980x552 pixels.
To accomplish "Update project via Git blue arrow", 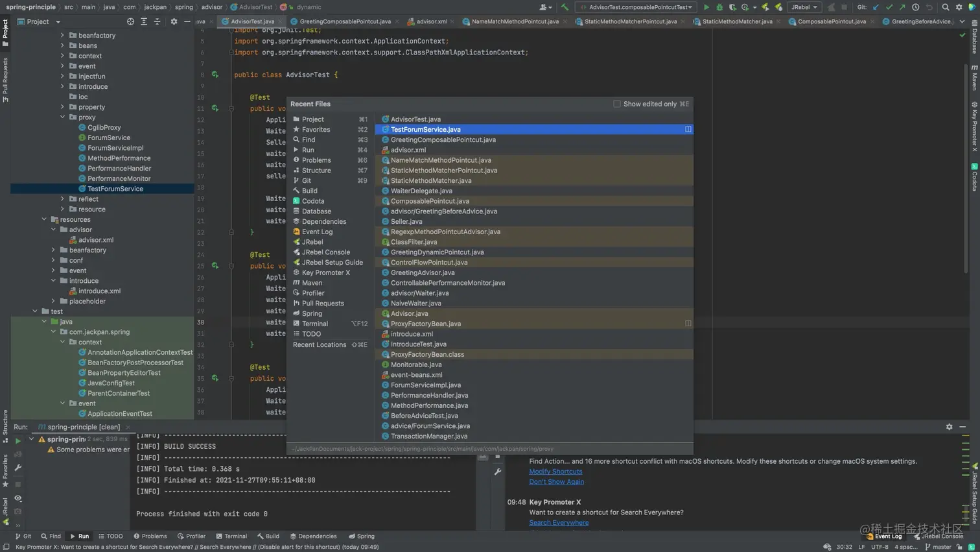I will click(876, 7).
